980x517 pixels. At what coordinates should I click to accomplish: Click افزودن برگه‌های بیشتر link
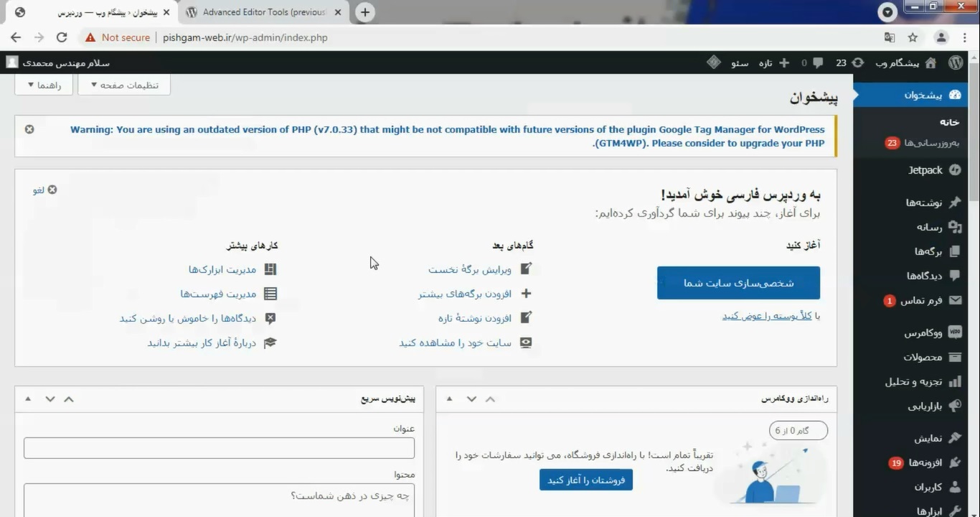[x=465, y=294]
